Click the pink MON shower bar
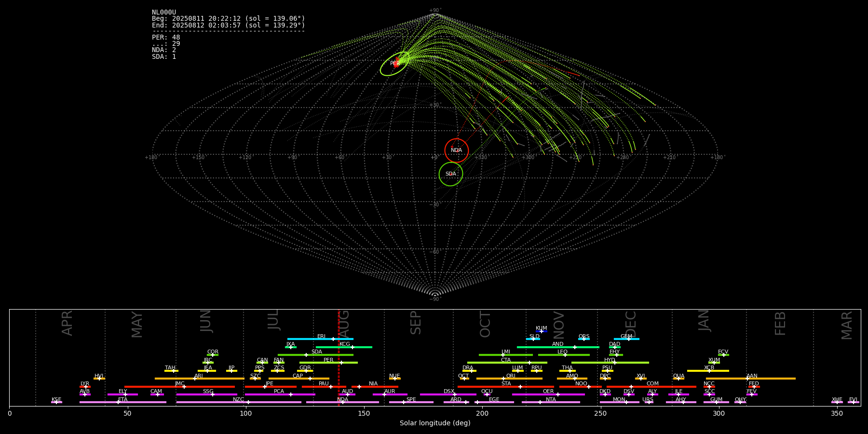The height and width of the screenshot is (434, 868). [619, 402]
